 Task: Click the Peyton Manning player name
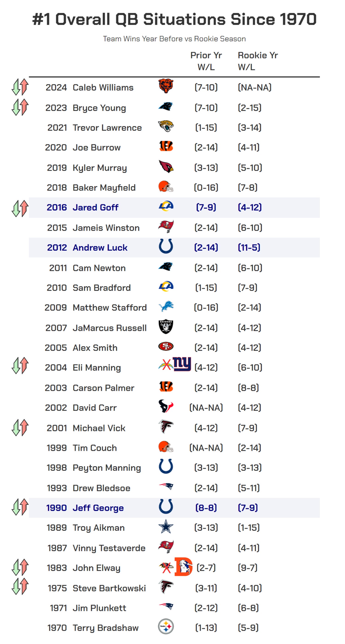107,468
